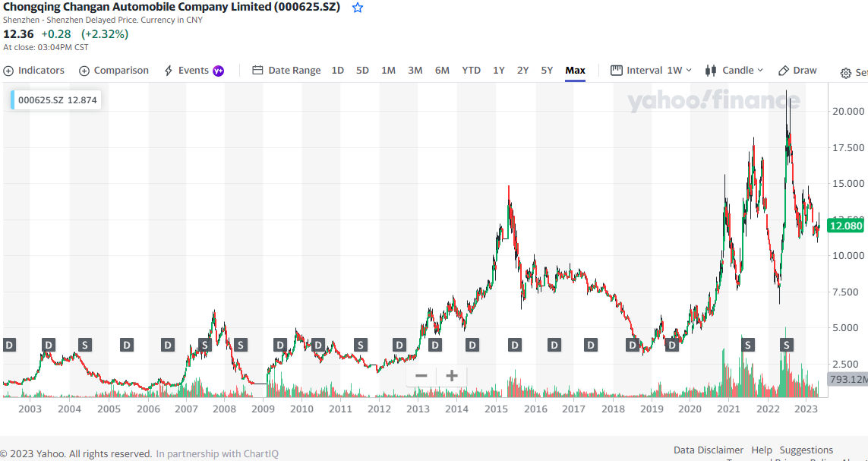The height and width of the screenshot is (461, 868).
Task: Open the mid-2015 dividend marker
Action: click(x=516, y=346)
